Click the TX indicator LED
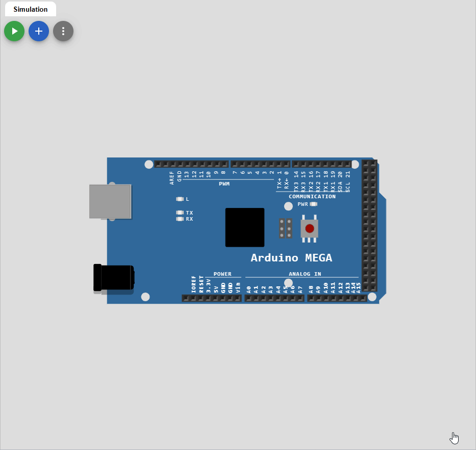Viewport: 476px width, 450px height. click(x=180, y=213)
